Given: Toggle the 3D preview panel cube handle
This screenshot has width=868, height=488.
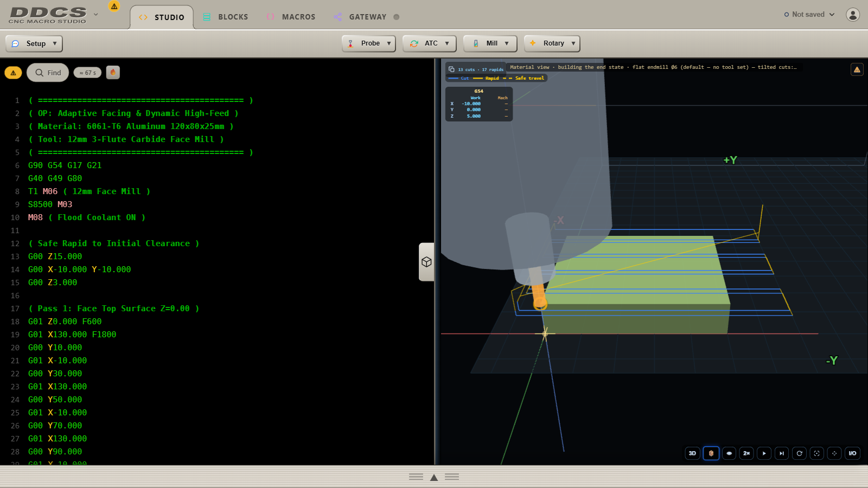Looking at the screenshot, I should click(426, 262).
